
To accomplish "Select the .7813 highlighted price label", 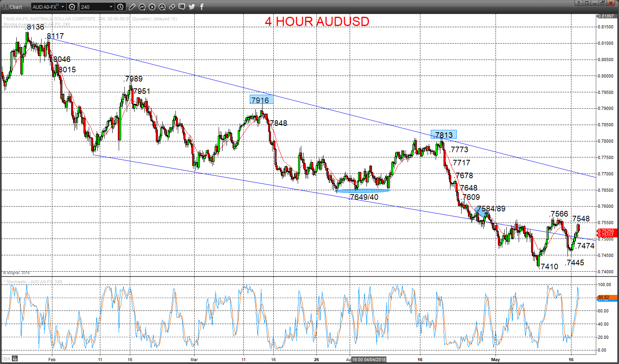I will click(444, 135).
